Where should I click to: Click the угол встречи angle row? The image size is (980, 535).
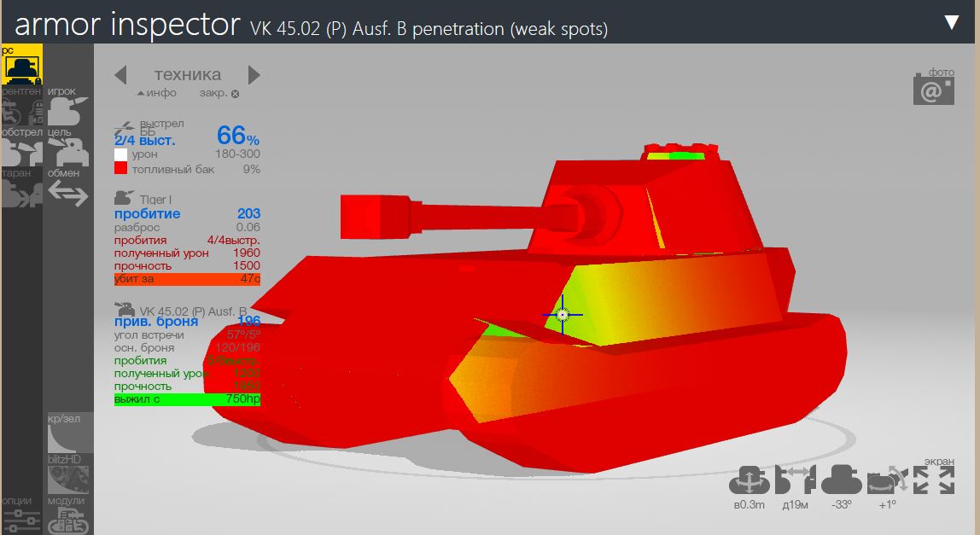(187, 335)
